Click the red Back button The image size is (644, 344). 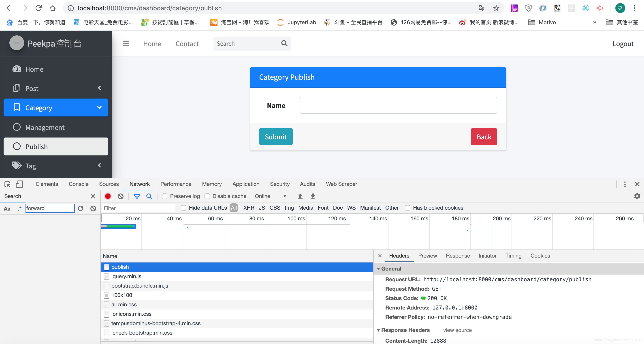pos(484,137)
